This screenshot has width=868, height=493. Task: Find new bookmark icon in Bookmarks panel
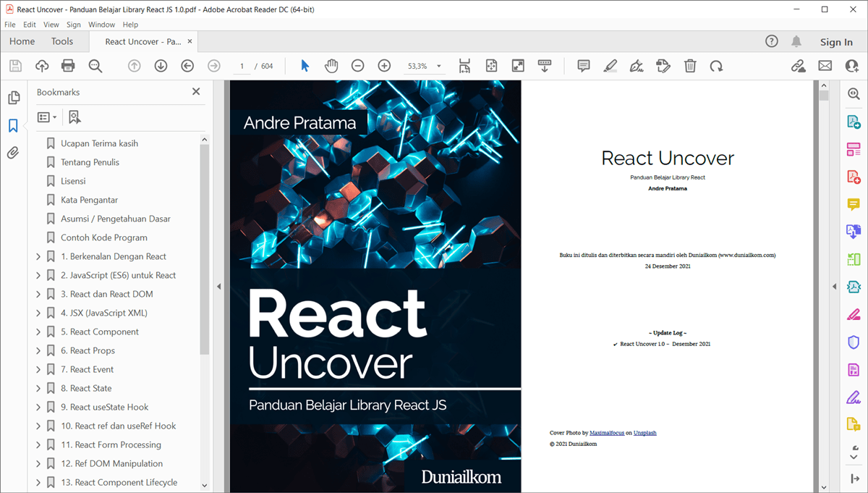(75, 117)
